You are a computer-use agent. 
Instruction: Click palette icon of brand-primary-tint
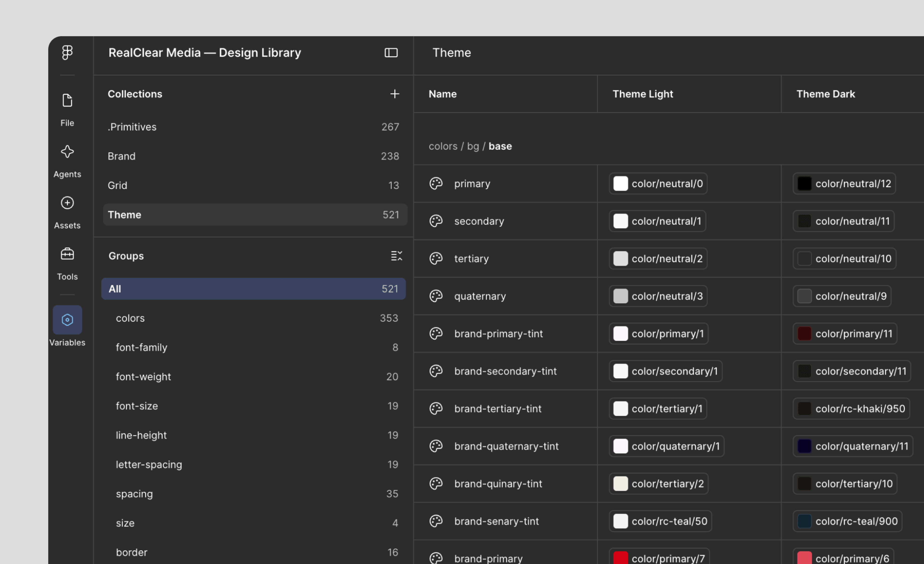pos(436,334)
